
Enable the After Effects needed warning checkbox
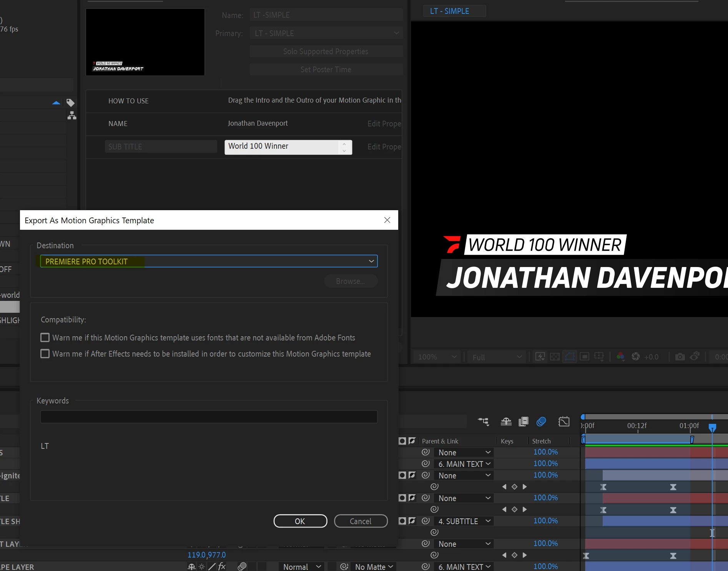(45, 354)
